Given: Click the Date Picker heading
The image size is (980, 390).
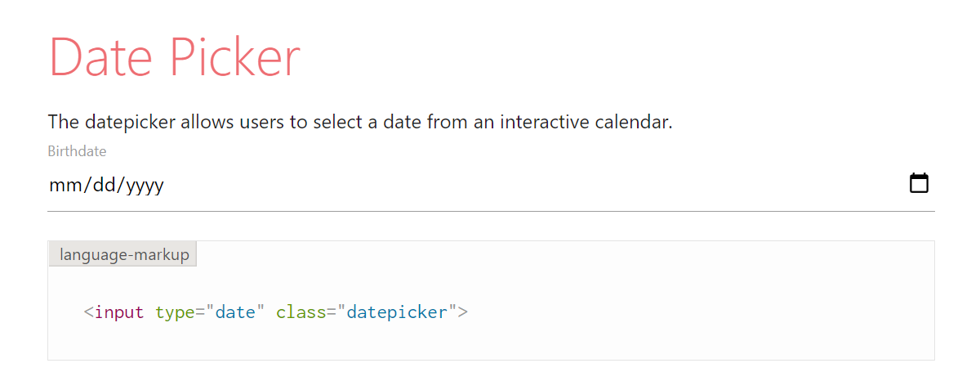Looking at the screenshot, I should 175,57.
